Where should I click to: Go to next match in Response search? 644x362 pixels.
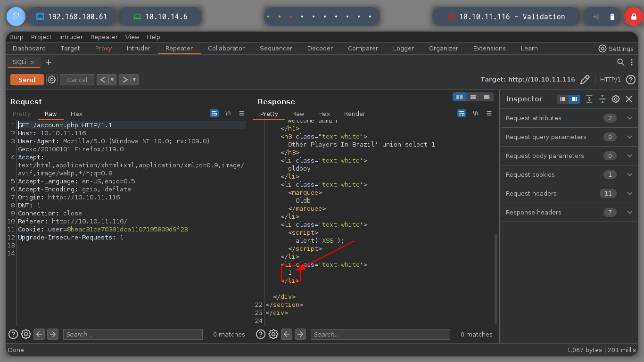point(300,334)
